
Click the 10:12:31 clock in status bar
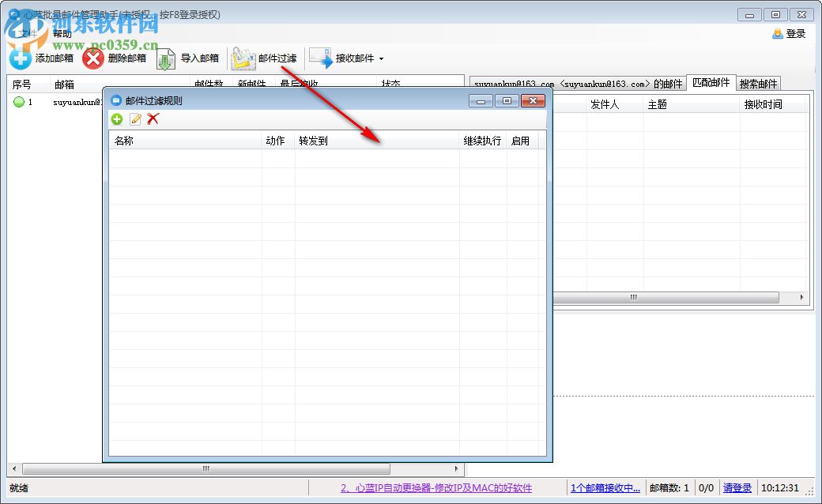[x=780, y=487]
